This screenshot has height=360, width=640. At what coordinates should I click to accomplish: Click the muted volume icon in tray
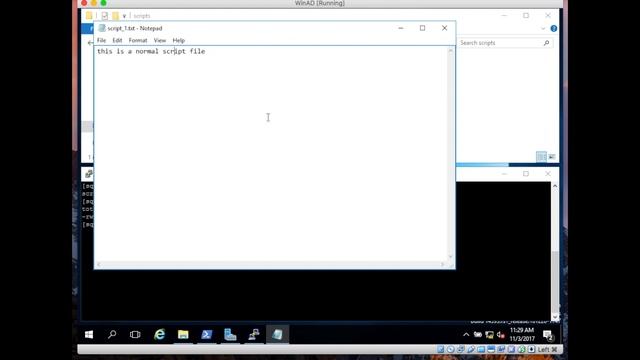click(501, 335)
